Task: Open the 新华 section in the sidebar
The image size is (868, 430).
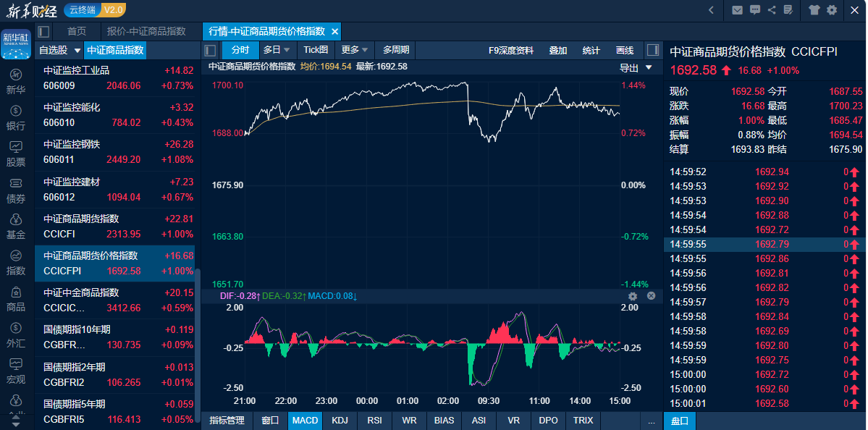Action: [x=16, y=82]
